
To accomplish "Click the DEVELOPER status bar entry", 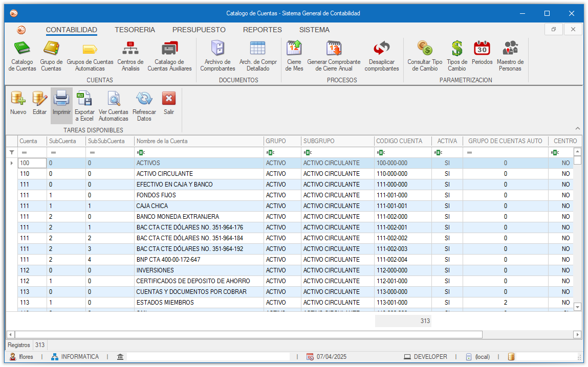I will pyautogui.click(x=426, y=357).
